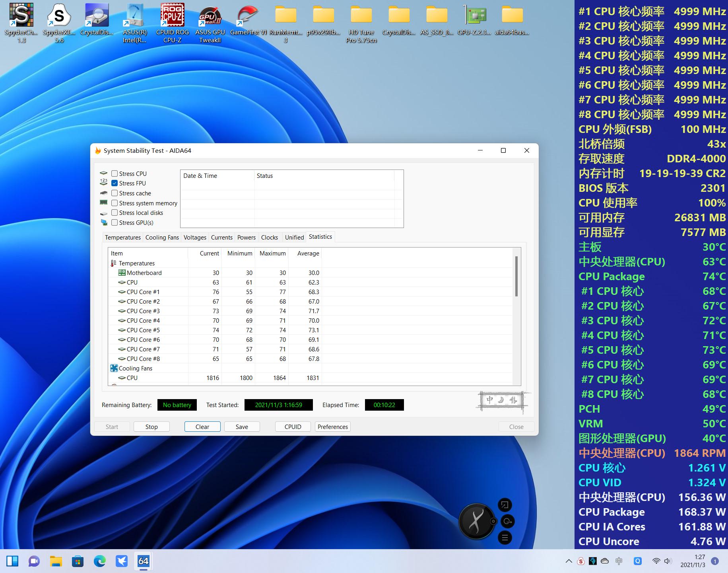Switch to the Temperatures tab
The height and width of the screenshot is (573, 728).
[122, 237]
